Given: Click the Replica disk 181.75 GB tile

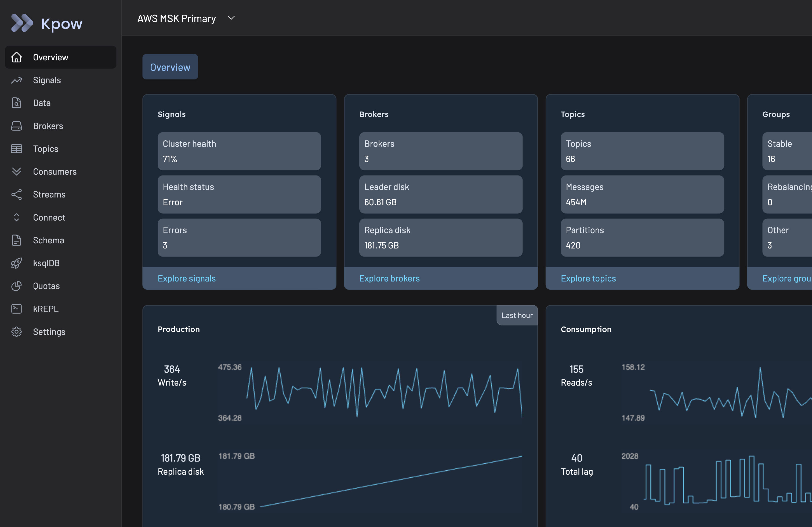Looking at the screenshot, I should [441, 237].
